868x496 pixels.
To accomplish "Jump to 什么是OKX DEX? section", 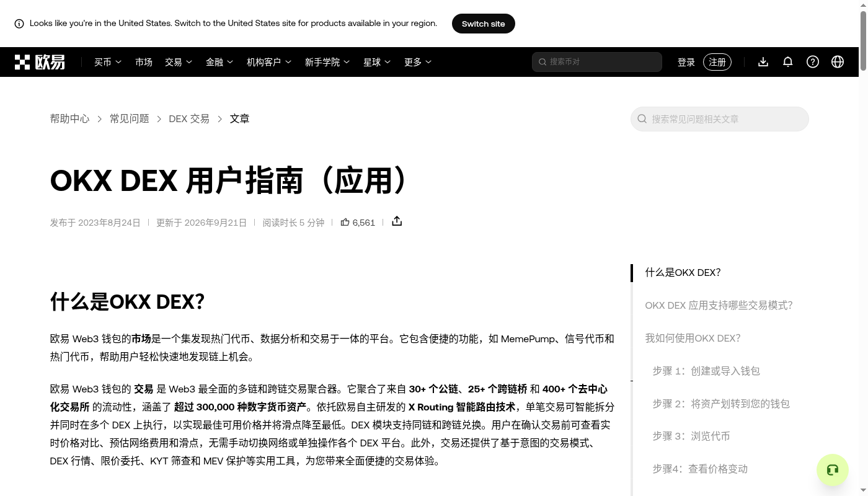I will [x=683, y=272].
